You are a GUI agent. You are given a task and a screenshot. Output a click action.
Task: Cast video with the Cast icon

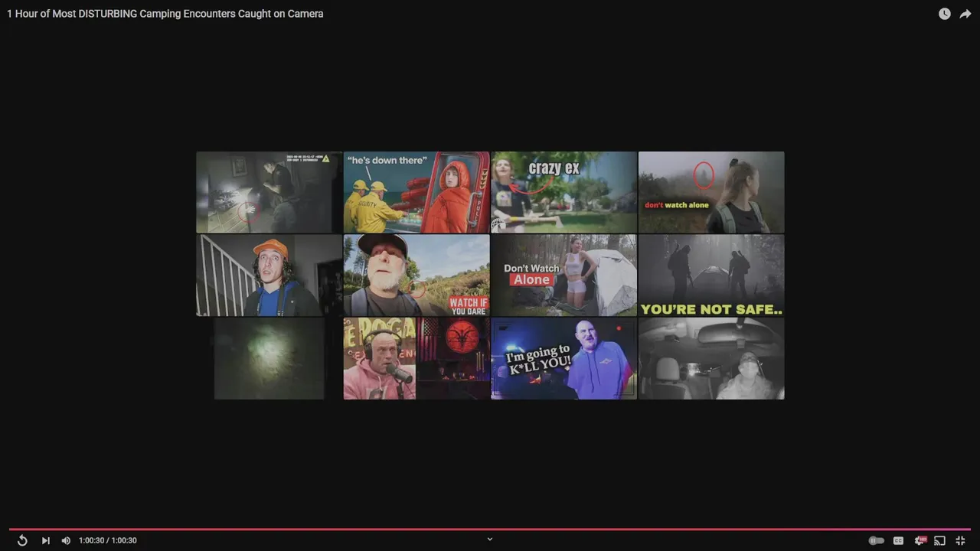pyautogui.click(x=939, y=540)
